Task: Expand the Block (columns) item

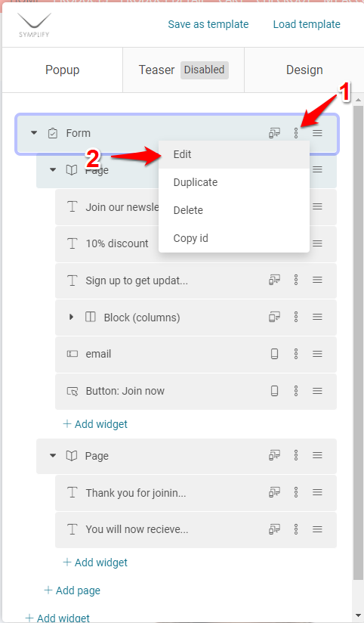Action: tap(72, 317)
